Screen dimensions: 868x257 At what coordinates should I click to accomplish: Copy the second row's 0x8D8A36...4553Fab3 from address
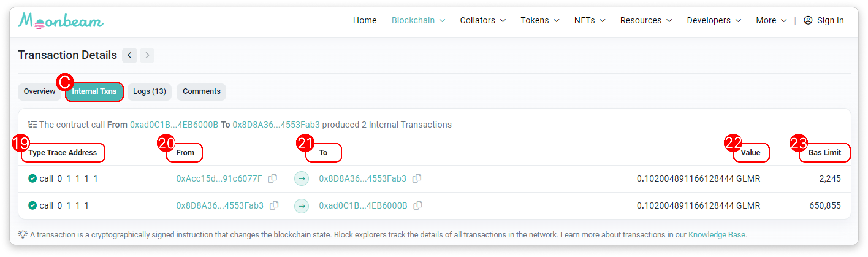click(x=274, y=205)
